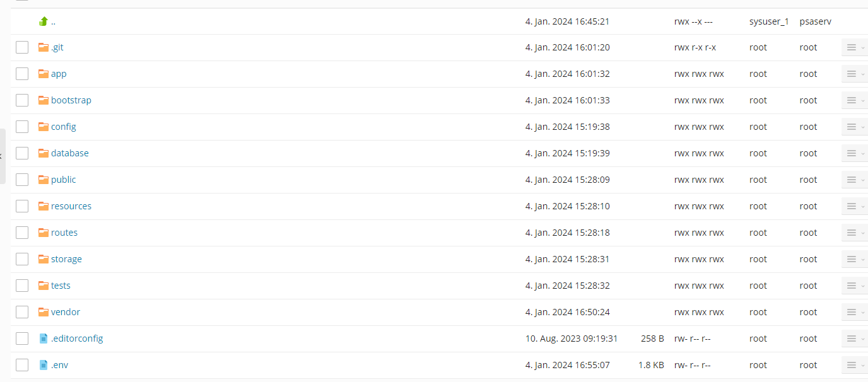Expand the collapsed sidebar handle on left edge
This screenshot has height=382, width=868.
(3, 156)
